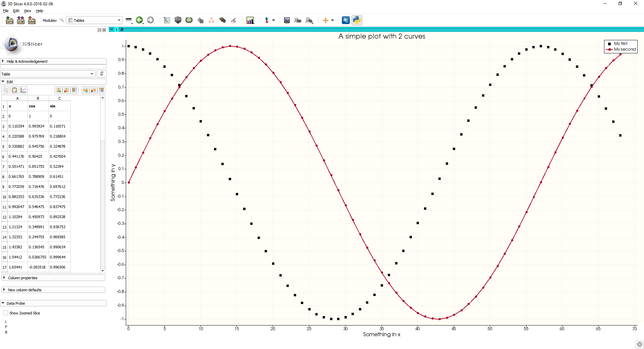The height and width of the screenshot is (349, 644).
Task: Toggle lock first column as header
Action: 74,90
